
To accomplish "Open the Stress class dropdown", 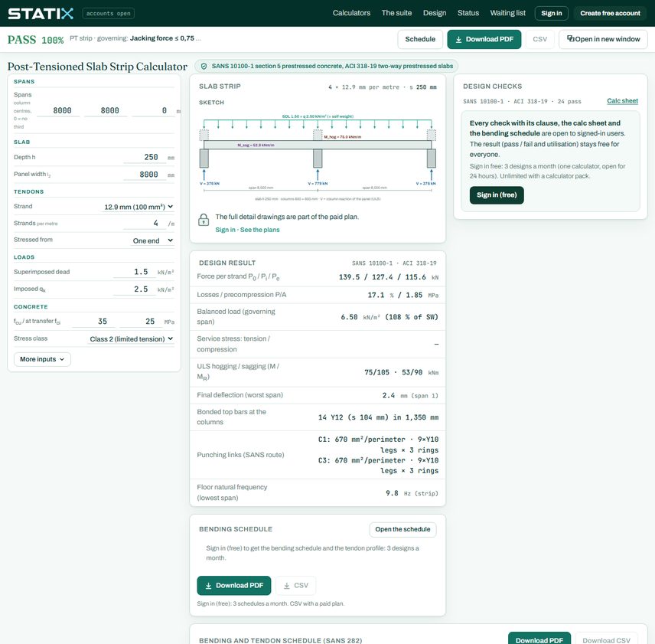I will [x=131, y=339].
